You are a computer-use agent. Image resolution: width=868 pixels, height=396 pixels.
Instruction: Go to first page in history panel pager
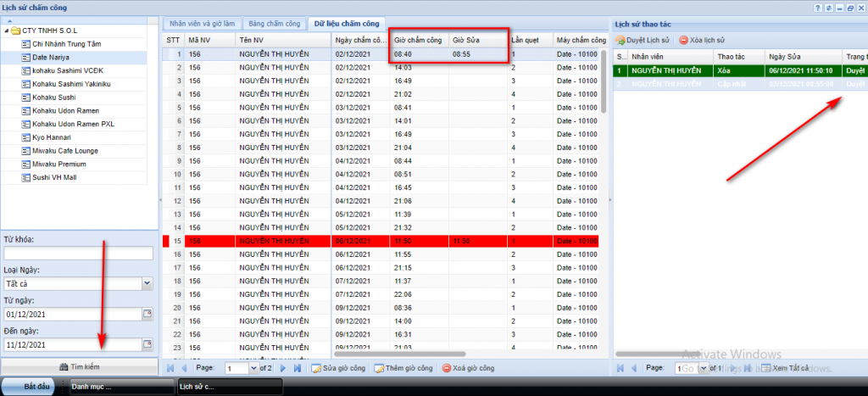(x=620, y=368)
